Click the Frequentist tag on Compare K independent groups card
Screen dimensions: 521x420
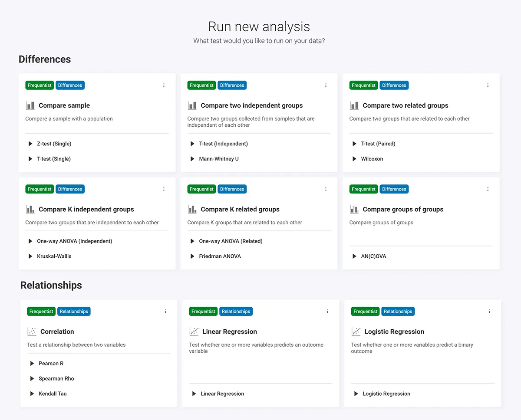40,189
